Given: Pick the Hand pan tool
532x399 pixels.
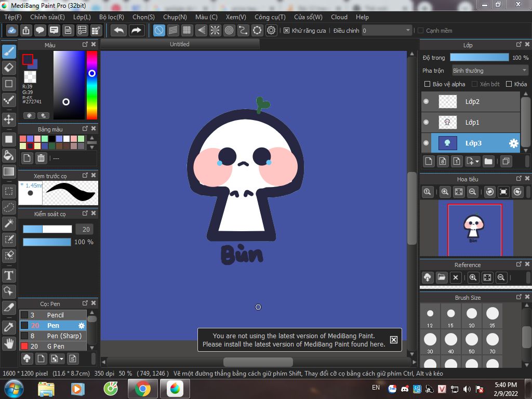Looking at the screenshot, I should [9, 344].
